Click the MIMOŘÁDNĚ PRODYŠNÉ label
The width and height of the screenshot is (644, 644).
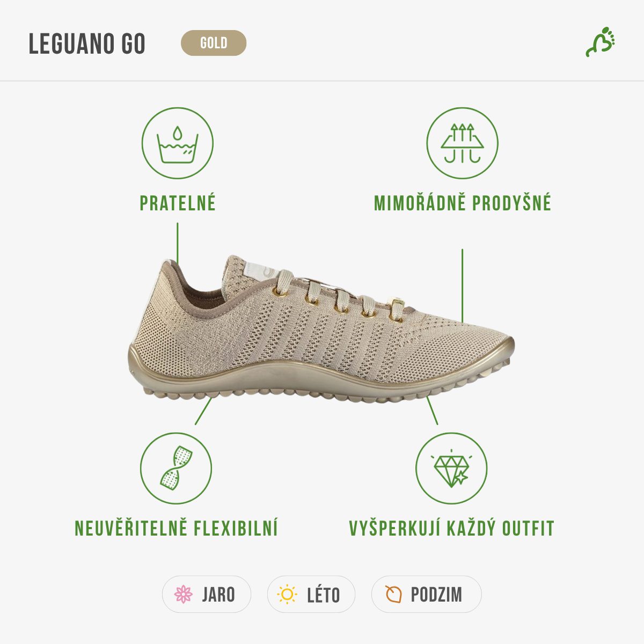pos(463,202)
